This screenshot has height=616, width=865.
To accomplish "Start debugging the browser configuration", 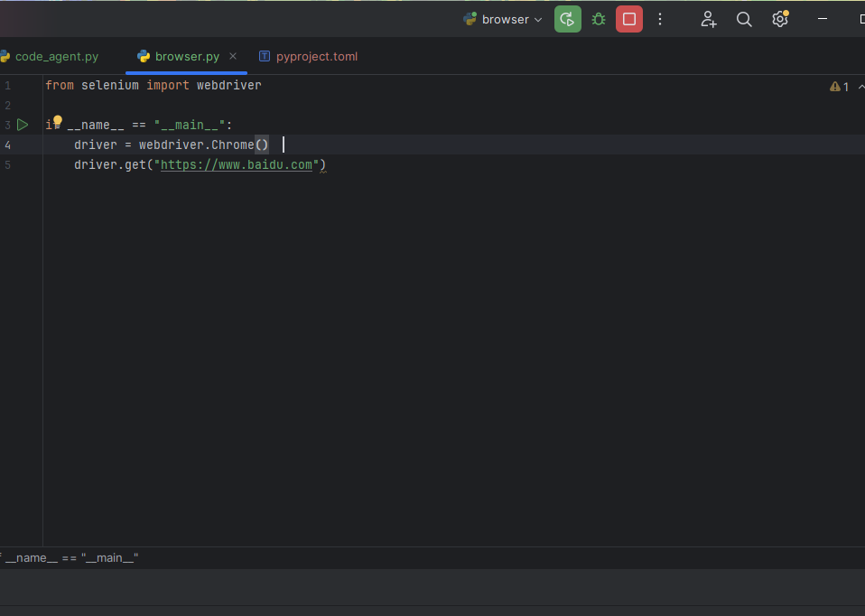I will click(x=598, y=19).
